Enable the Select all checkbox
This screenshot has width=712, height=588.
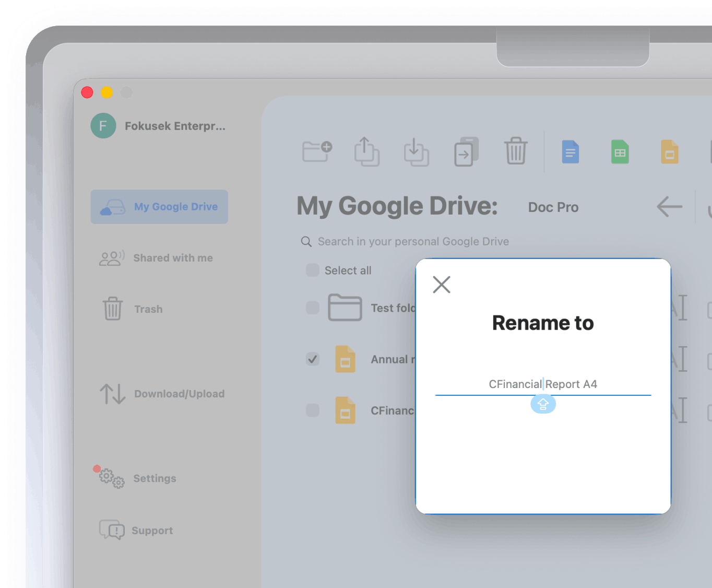(312, 270)
